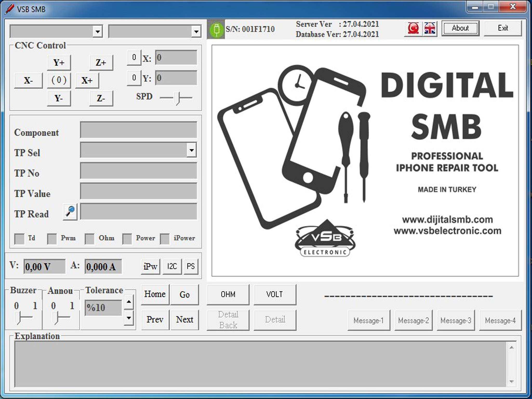The width and height of the screenshot is (532, 399).
Task: Enable the iPower checkbox
Action: coord(165,239)
